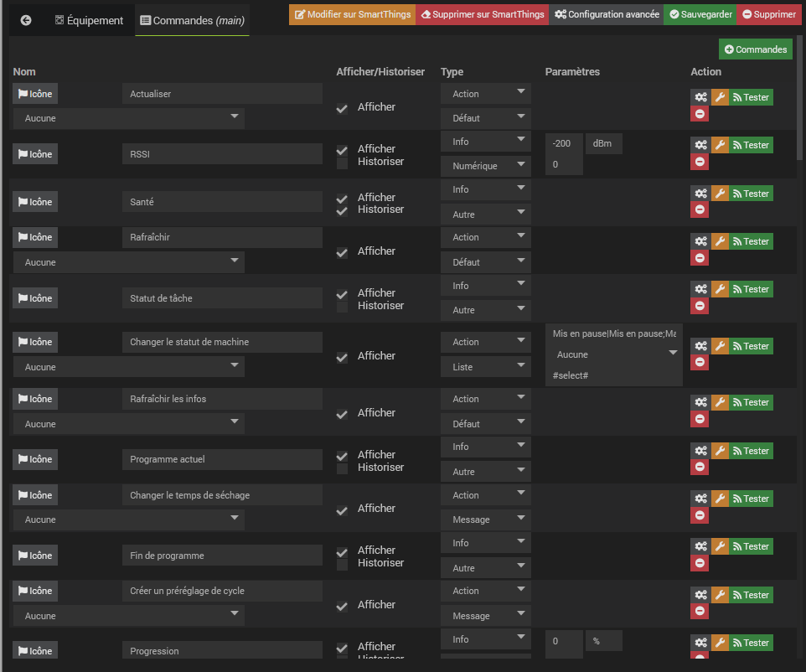Select Commandes (main) tab

(192, 20)
